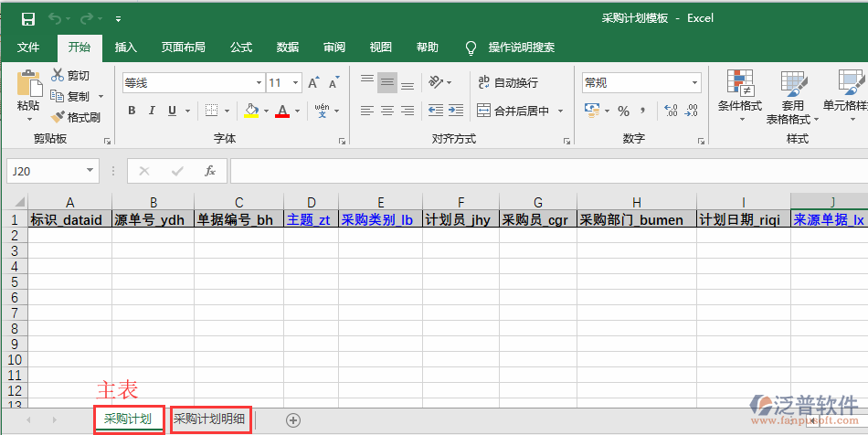Toggle align text right
This screenshot has height=435, width=868.
pyautogui.click(x=408, y=111)
